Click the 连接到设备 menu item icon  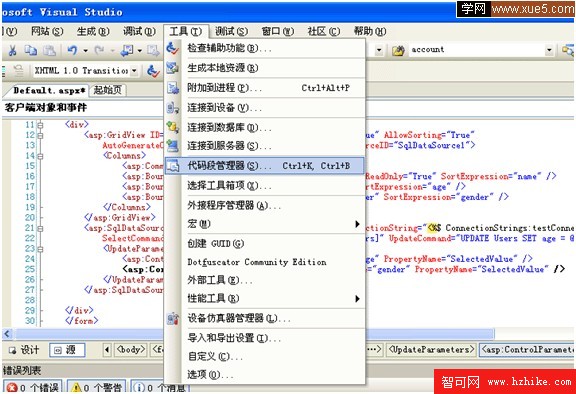[x=172, y=108]
